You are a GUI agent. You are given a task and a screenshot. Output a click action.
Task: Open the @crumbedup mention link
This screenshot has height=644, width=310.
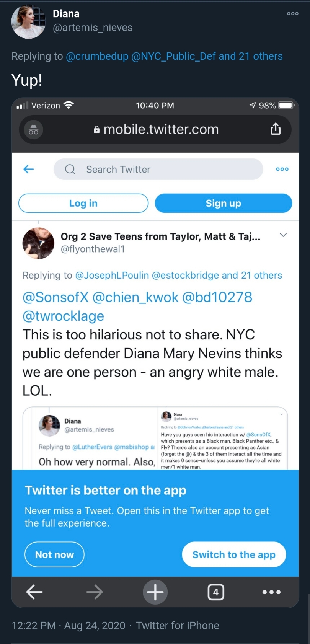(x=97, y=56)
